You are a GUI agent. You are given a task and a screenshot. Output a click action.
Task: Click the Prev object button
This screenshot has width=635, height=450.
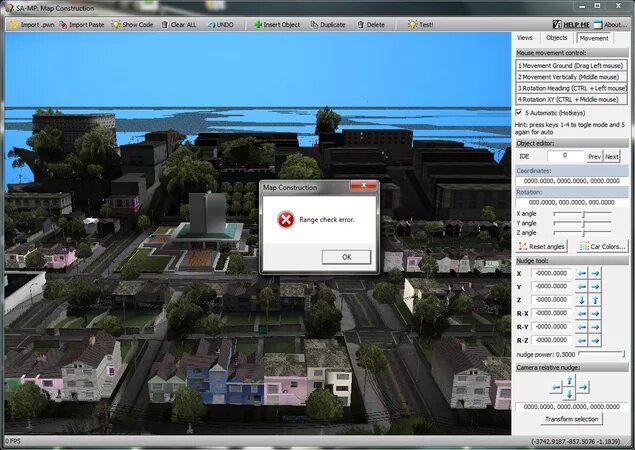(594, 157)
